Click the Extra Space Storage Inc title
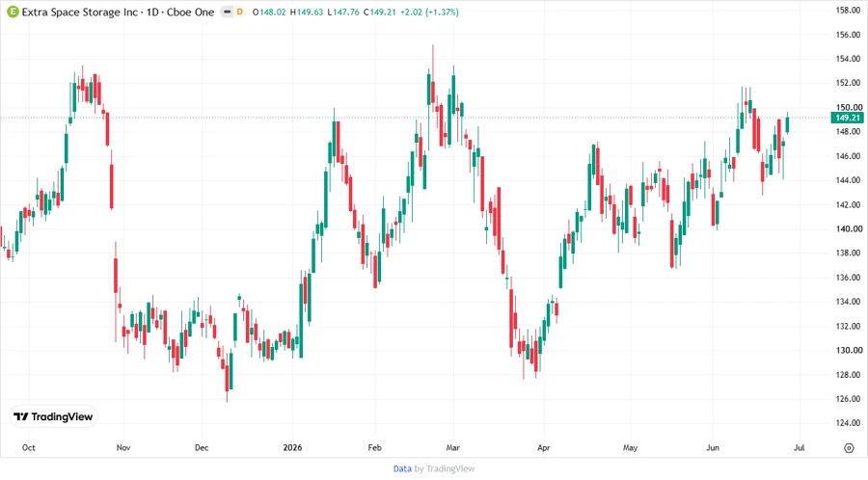The height and width of the screenshot is (480, 868). tap(80, 12)
